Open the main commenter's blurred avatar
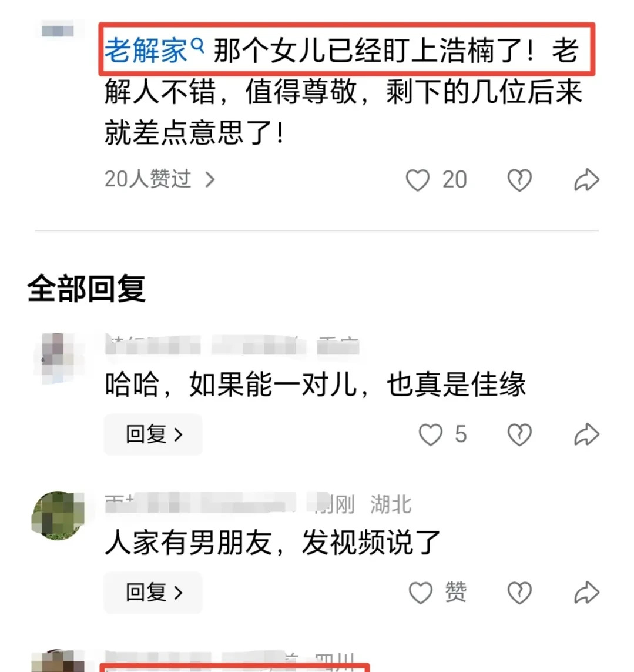This screenshot has width=634, height=672. point(58,31)
